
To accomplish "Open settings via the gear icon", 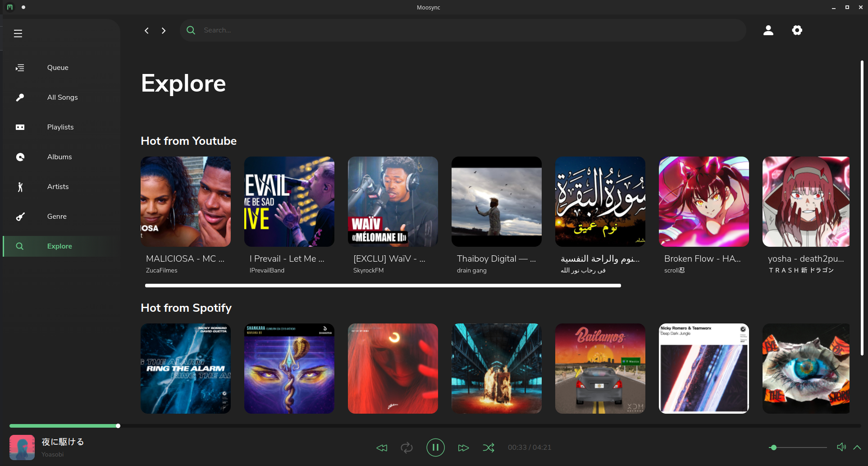I will pyautogui.click(x=797, y=30).
